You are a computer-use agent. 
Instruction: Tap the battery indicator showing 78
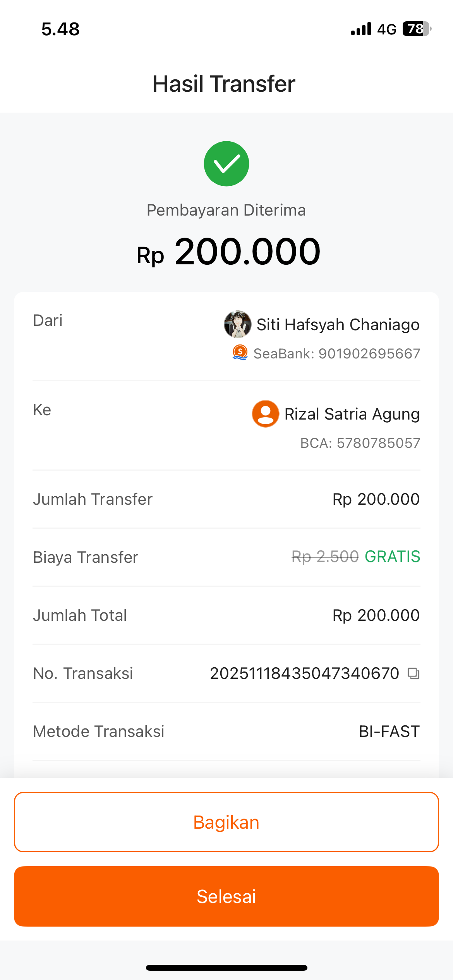pyautogui.click(x=417, y=29)
